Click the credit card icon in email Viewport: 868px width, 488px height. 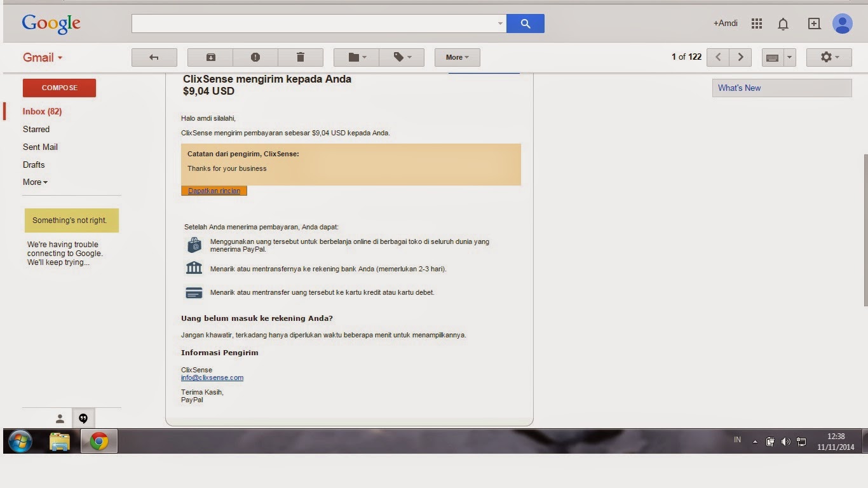[x=194, y=293]
